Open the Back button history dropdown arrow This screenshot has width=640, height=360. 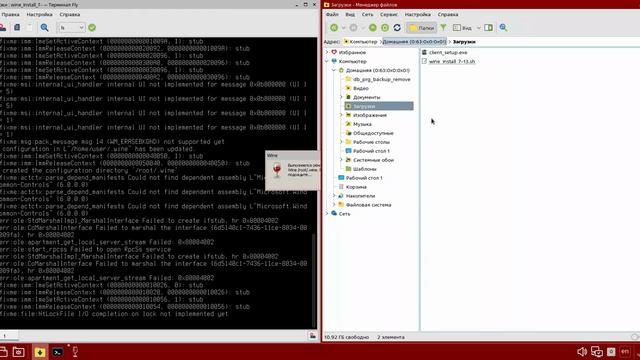pyautogui.click(x=343, y=28)
